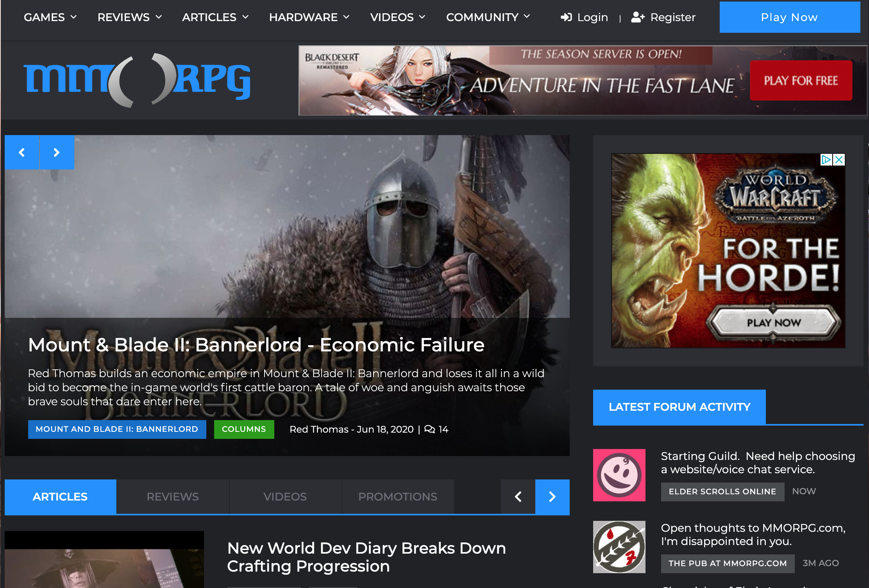Expand the HARDWARE dropdown menu
869x588 pixels.
(309, 17)
